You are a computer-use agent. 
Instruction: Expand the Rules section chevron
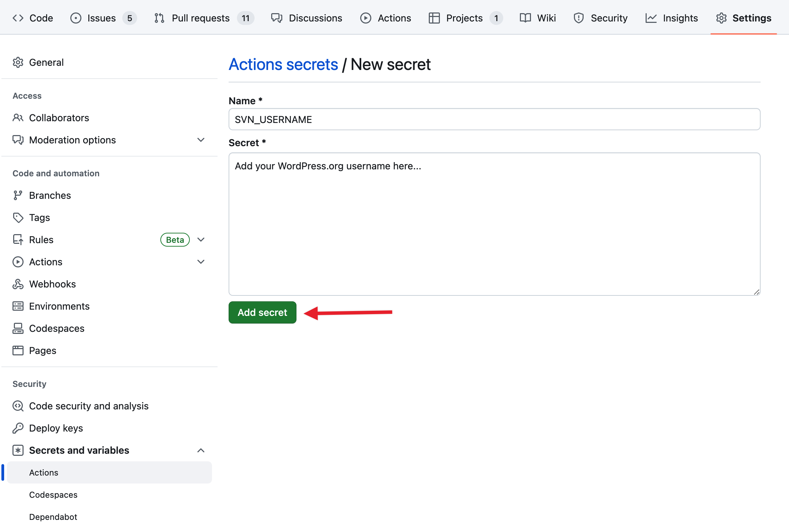click(201, 240)
